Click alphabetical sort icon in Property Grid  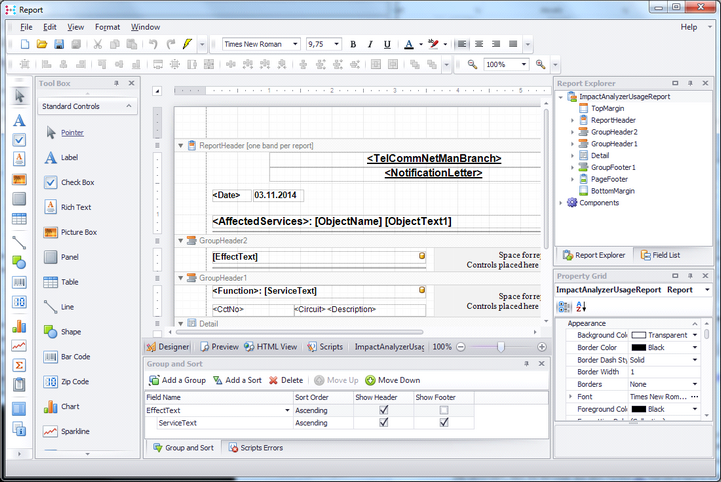point(581,307)
